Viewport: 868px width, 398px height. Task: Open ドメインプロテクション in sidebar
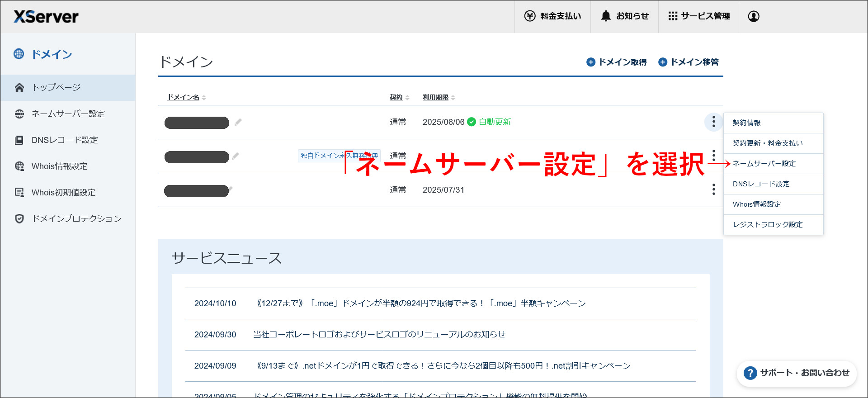click(68, 219)
